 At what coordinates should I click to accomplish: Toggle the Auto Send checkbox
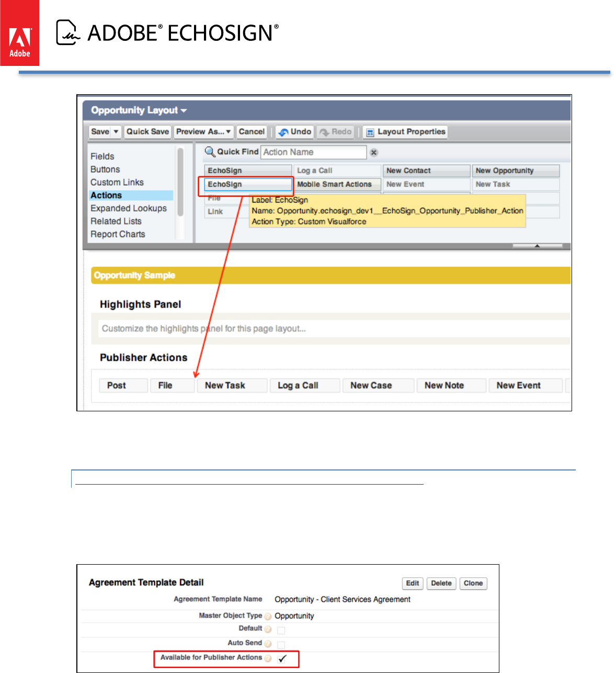coord(281,645)
